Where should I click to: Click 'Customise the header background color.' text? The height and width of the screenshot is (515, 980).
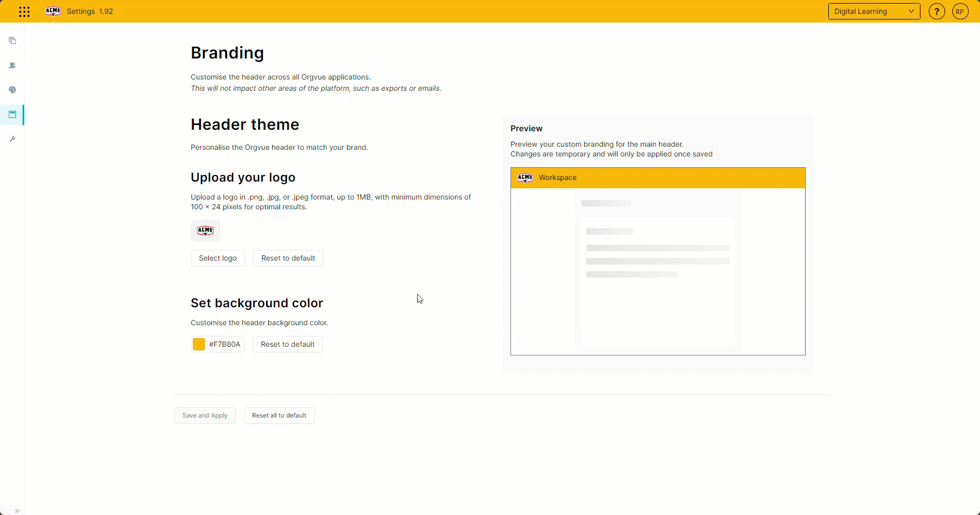[x=259, y=323]
